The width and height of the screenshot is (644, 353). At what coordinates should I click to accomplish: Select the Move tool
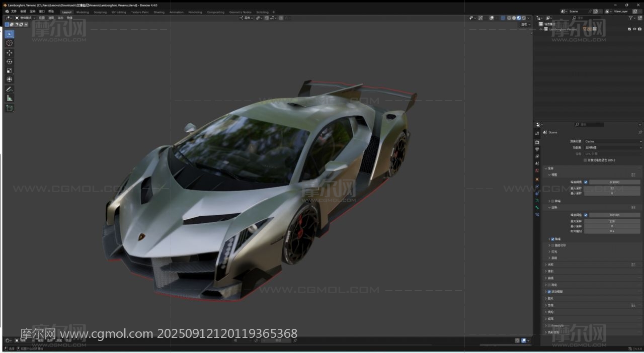point(9,53)
